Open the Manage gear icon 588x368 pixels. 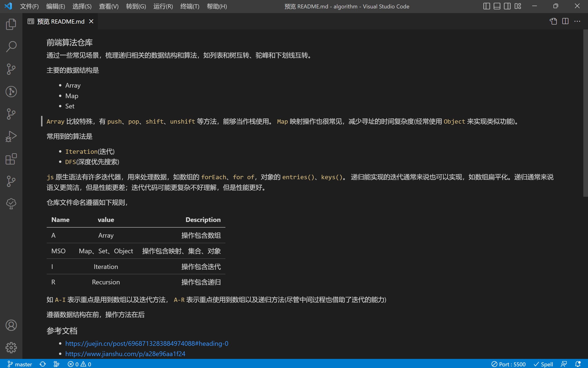coord(11,348)
